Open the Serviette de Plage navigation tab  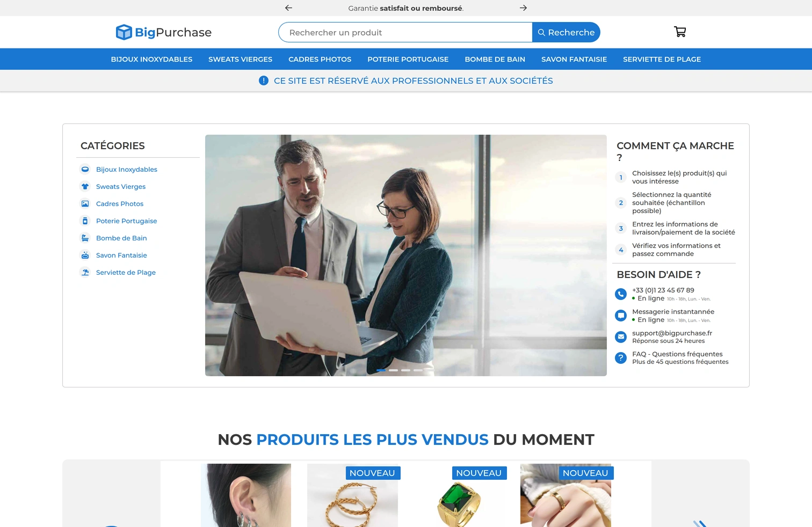coord(662,59)
